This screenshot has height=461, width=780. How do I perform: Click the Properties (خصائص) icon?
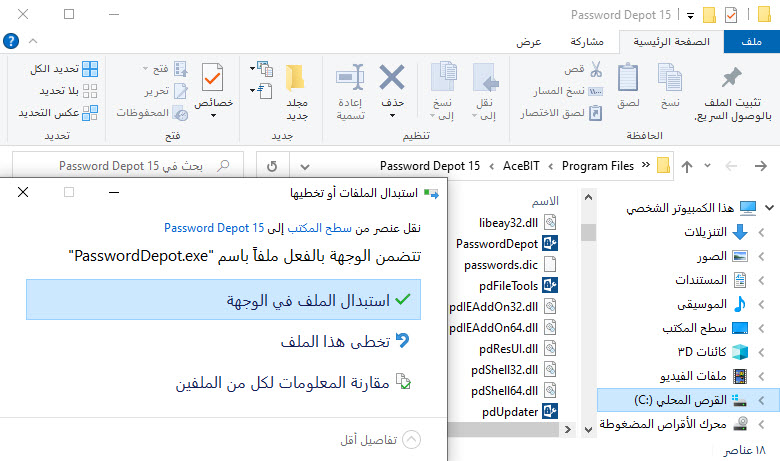(213, 78)
